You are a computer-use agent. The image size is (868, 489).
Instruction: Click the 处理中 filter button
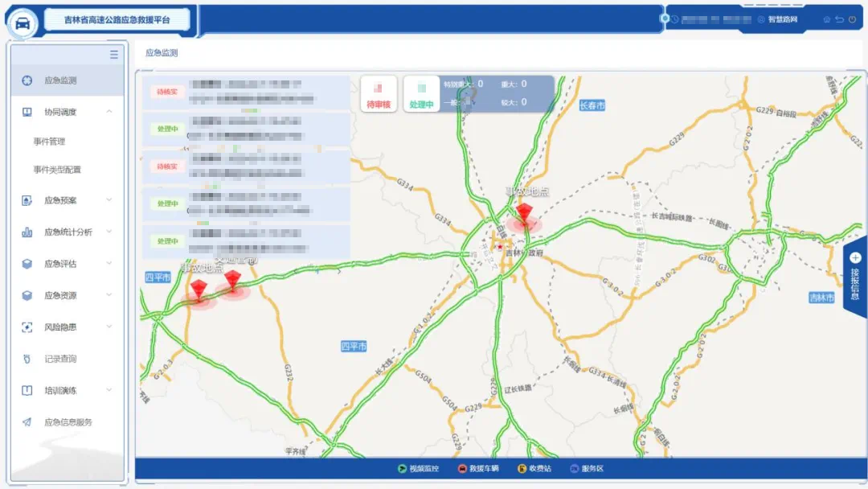point(421,94)
